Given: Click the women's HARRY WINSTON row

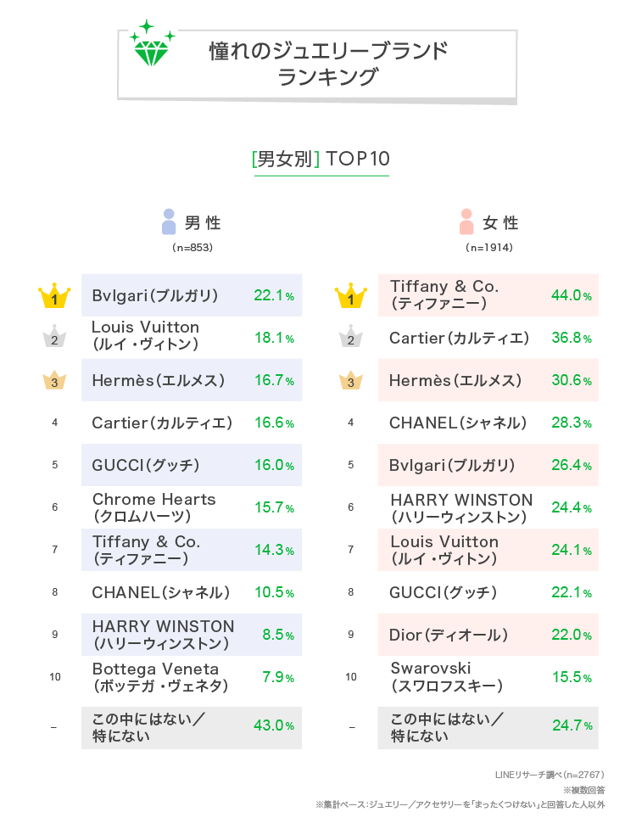Looking at the screenshot, I should tap(488, 507).
